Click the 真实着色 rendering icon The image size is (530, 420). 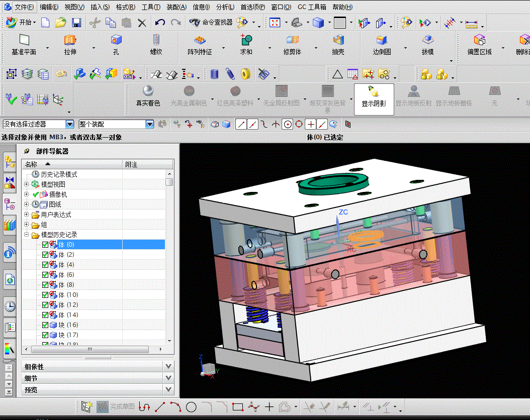148,91
